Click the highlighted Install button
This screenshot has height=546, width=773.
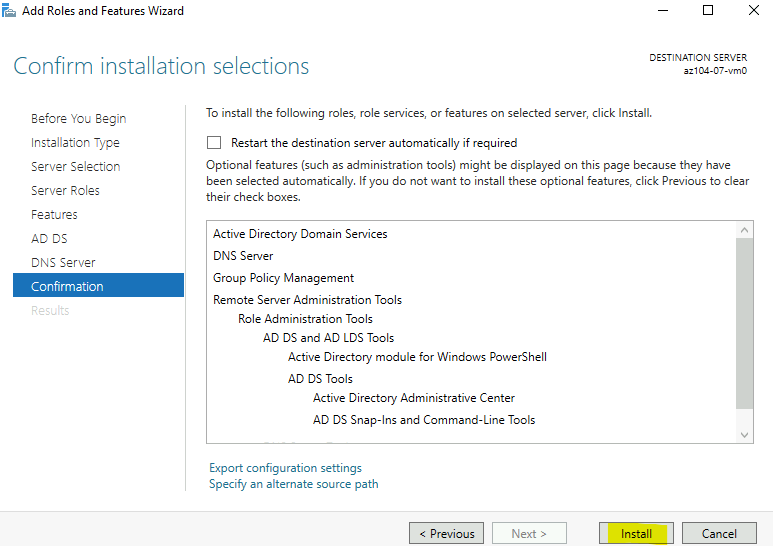[x=636, y=534]
